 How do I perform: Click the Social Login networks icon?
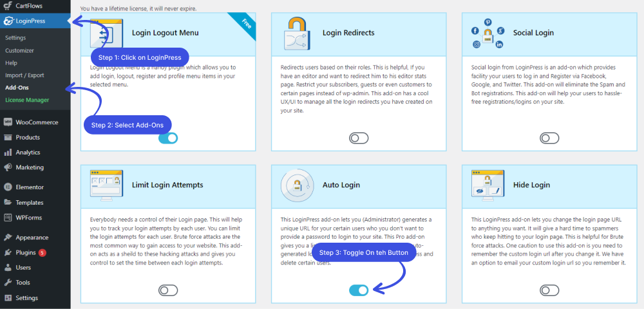488,33
